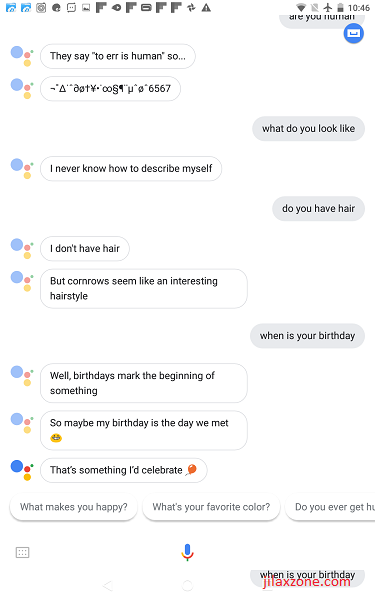Tap the Assistant logo beside "They say to err is human"
The width and height of the screenshot is (375, 600).
[22, 56]
